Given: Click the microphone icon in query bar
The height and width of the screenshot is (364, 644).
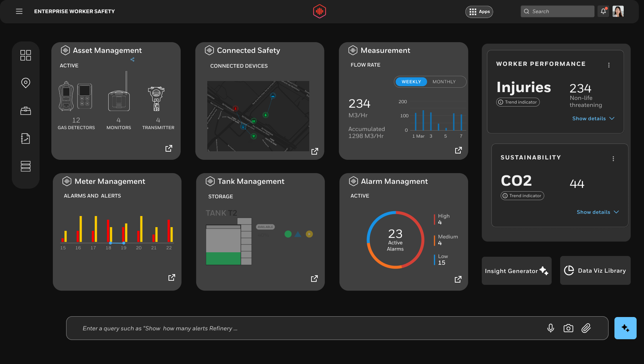Looking at the screenshot, I should coord(551,328).
